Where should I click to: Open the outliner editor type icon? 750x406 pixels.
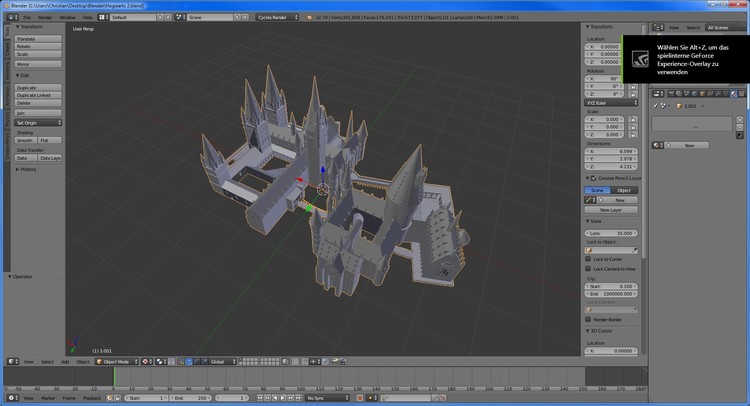tap(659, 28)
